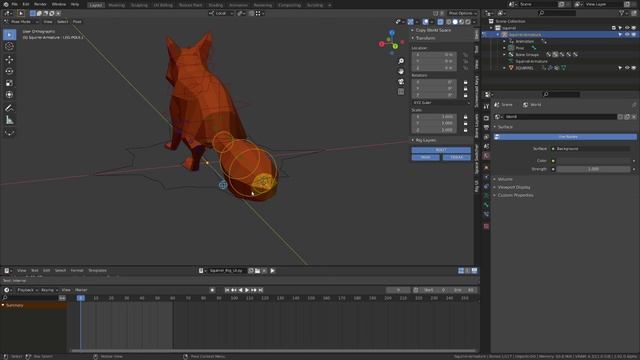The height and width of the screenshot is (360, 640).
Task: Open the Output properties tab icon
Action: click(x=486, y=127)
